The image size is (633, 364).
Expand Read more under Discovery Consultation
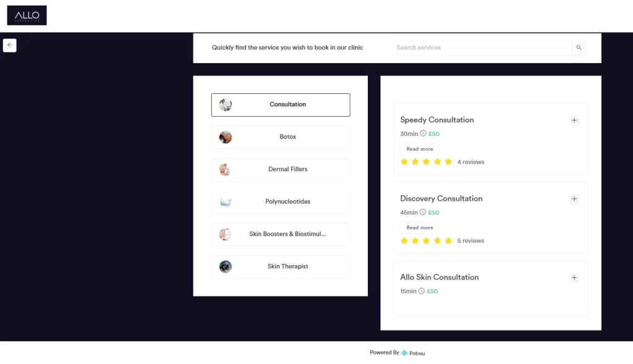(420, 227)
